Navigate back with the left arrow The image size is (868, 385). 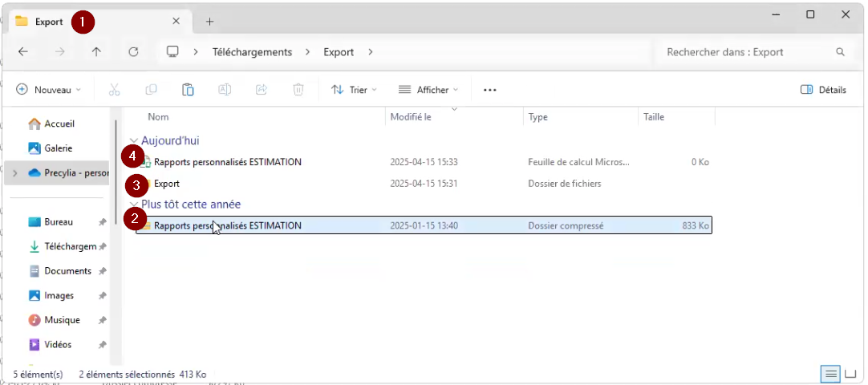click(23, 52)
